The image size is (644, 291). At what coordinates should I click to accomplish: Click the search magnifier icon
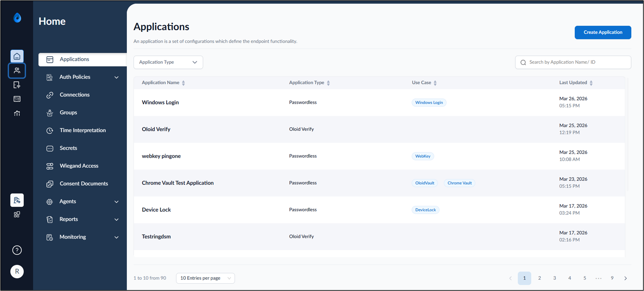coord(523,62)
